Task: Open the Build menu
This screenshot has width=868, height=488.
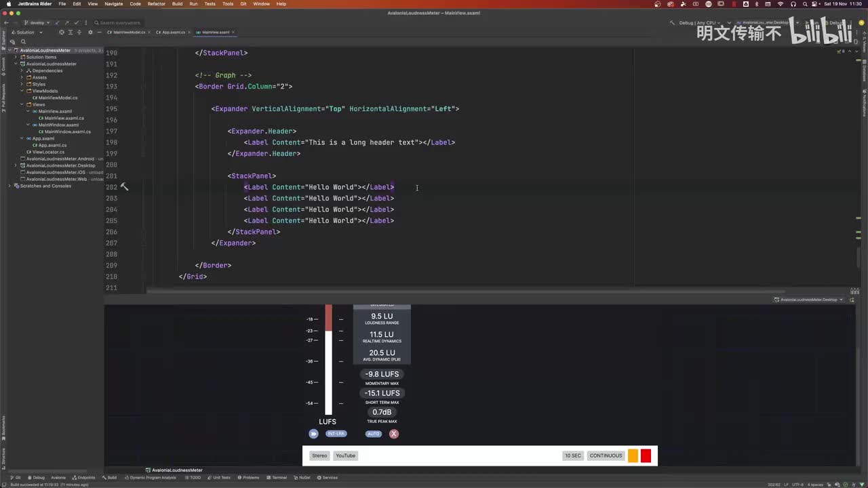Action: click(177, 3)
